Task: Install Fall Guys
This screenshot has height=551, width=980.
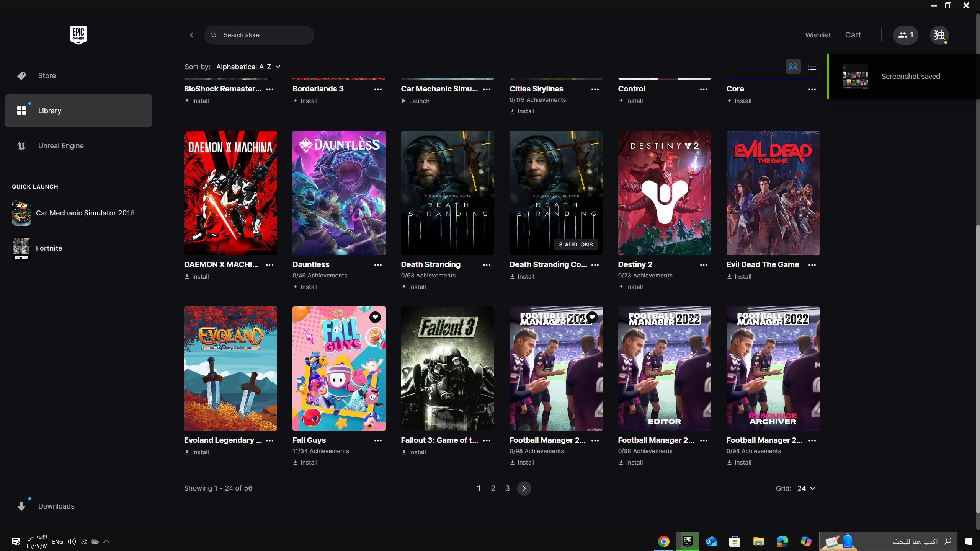Action: tap(305, 463)
